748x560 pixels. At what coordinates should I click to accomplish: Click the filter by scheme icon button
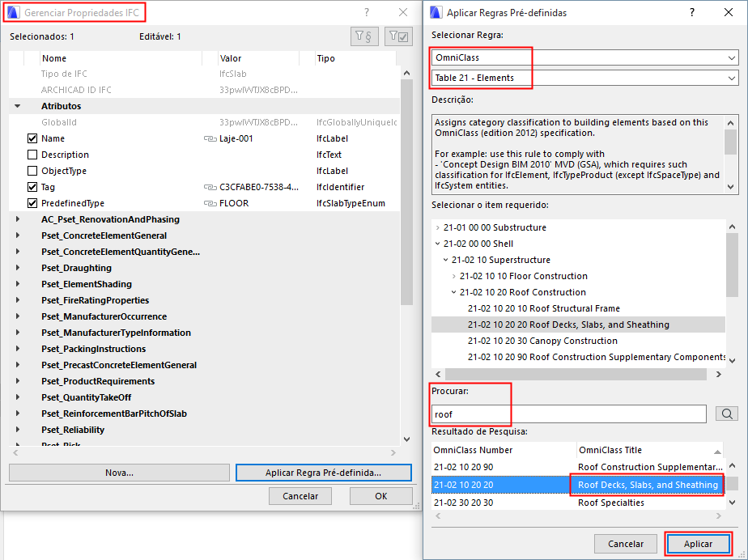pyautogui.click(x=364, y=36)
